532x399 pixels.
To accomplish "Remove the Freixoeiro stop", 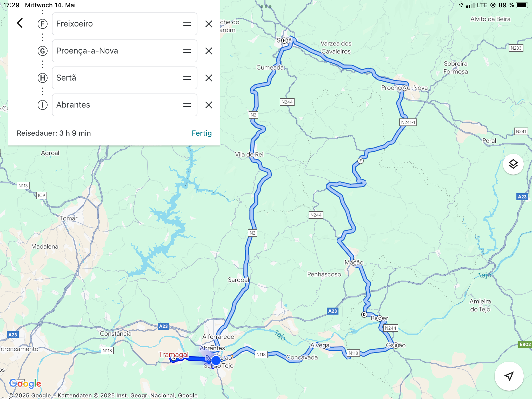I will pyautogui.click(x=209, y=24).
